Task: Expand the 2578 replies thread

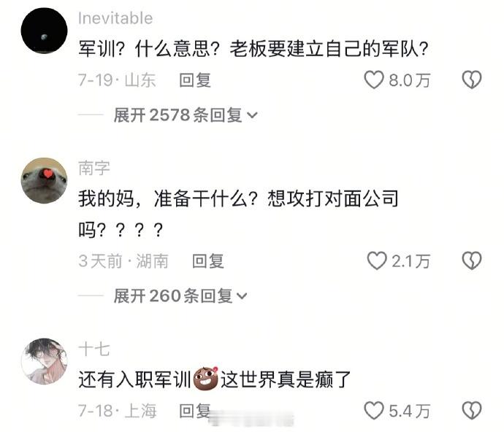Action: point(186,115)
